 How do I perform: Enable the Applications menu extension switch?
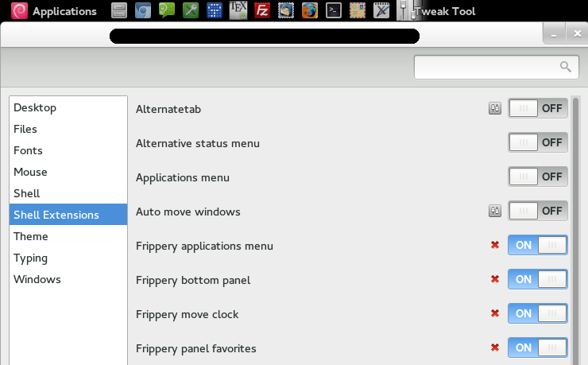pyautogui.click(x=538, y=177)
